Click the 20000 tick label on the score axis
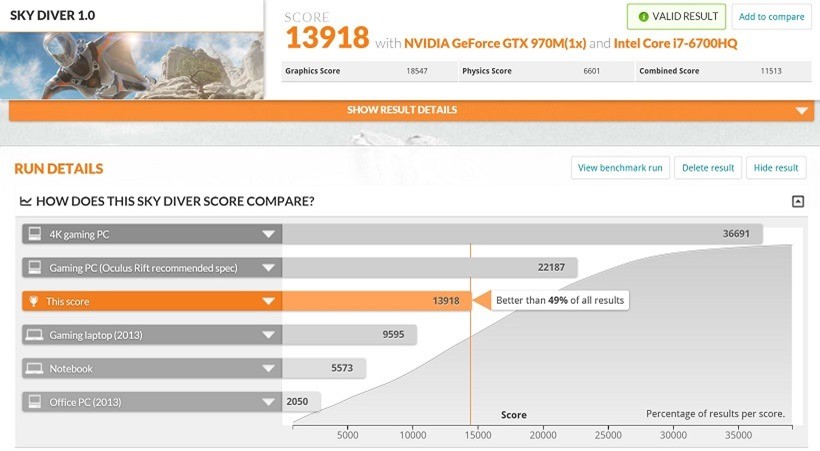 pos(543,435)
